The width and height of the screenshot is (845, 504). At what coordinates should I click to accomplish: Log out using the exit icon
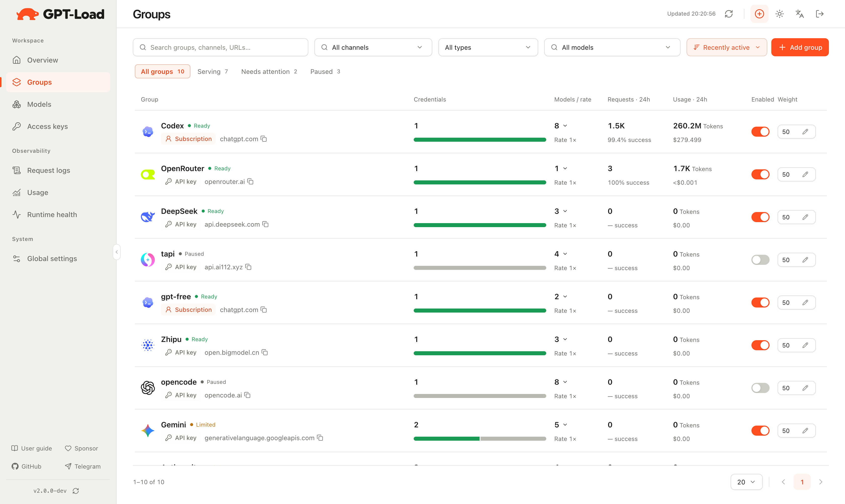820,14
